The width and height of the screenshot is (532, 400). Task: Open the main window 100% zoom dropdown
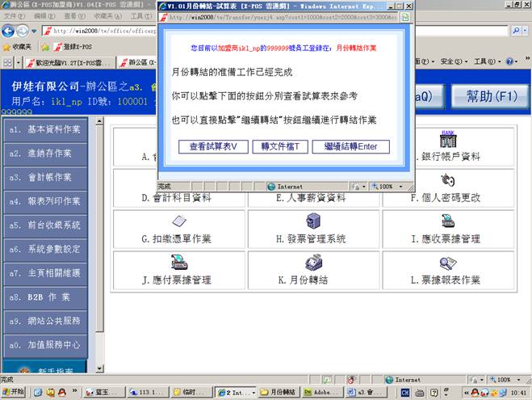517,379
